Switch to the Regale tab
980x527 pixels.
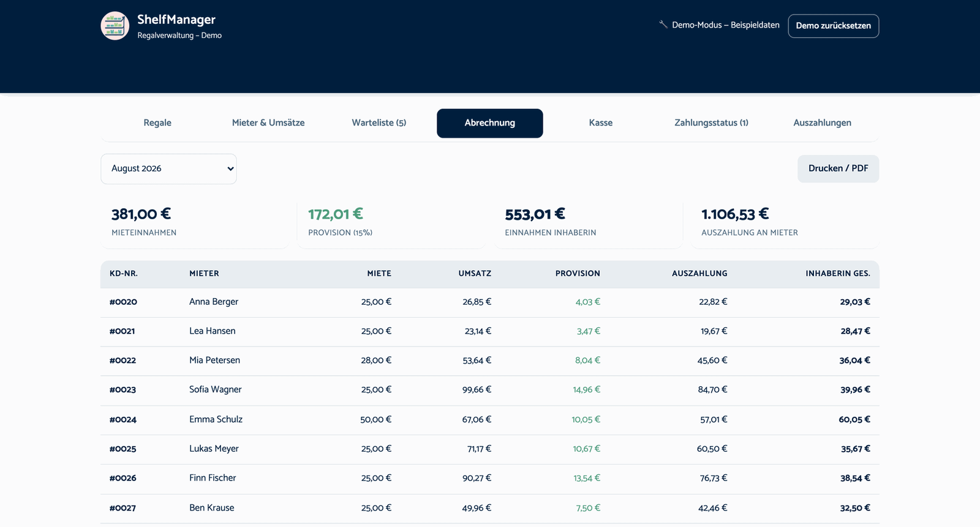[157, 123]
